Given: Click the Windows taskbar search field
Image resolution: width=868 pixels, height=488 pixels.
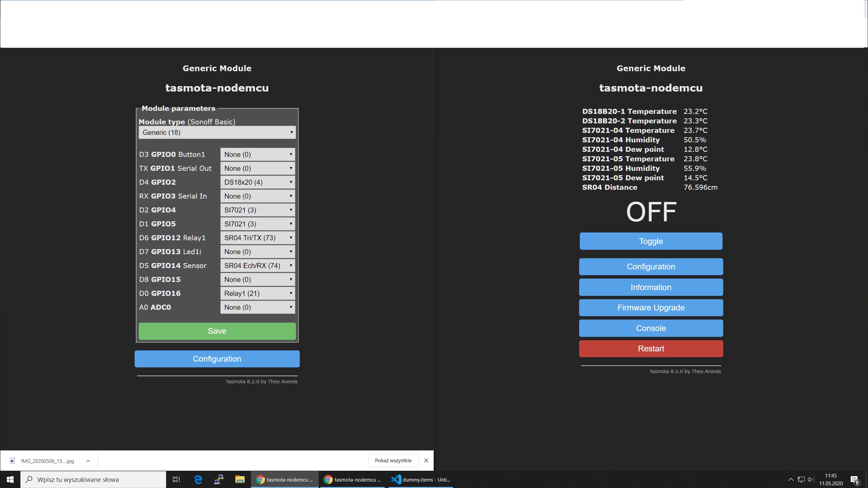Looking at the screenshot, I should [x=93, y=480].
